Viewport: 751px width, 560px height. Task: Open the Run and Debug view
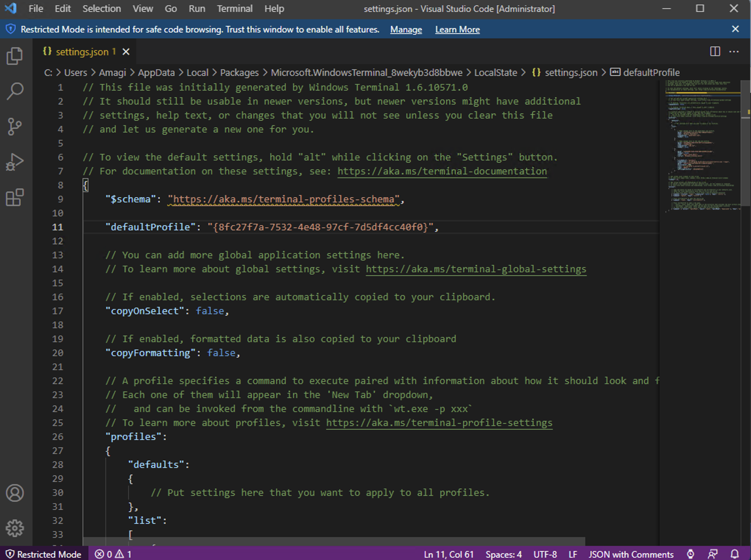[15, 162]
